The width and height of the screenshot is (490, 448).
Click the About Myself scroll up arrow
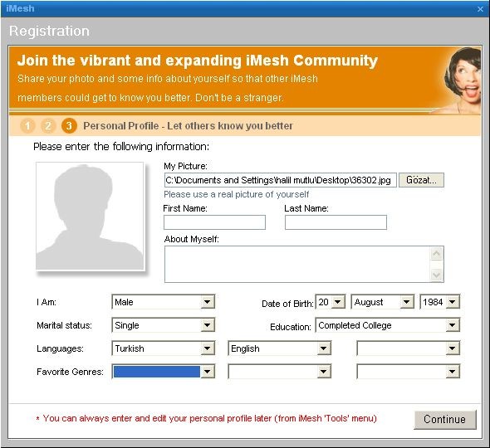pos(436,254)
